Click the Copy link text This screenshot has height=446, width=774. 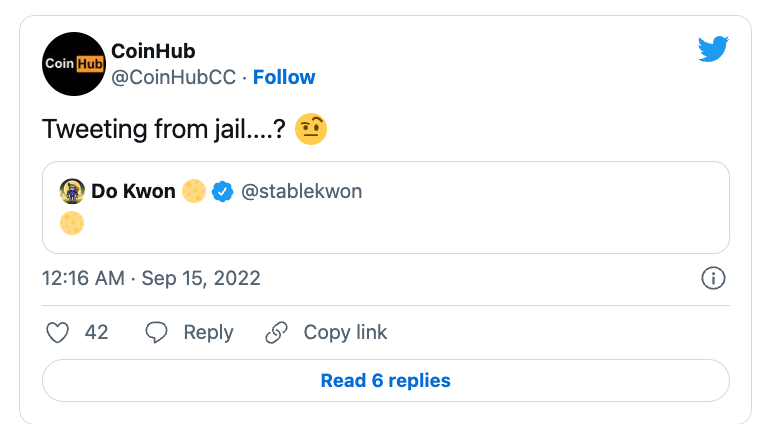[345, 333]
